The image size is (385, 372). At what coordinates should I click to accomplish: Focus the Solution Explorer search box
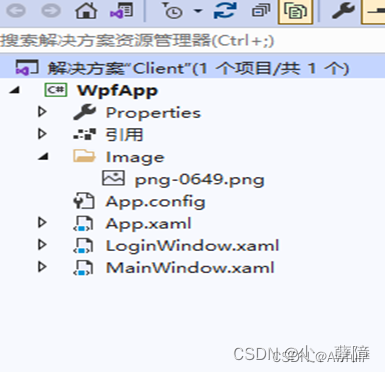(192, 41)
